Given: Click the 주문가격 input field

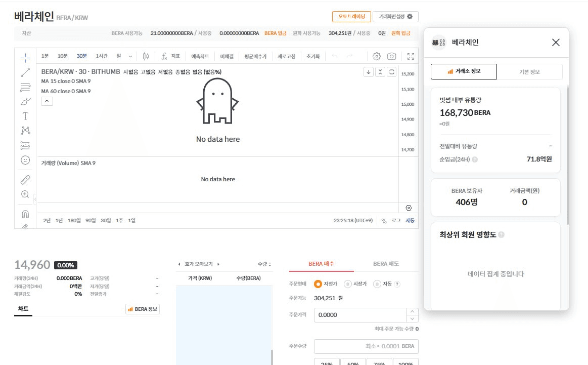Looking at the screenshot, I should click(x=360, y=315).
